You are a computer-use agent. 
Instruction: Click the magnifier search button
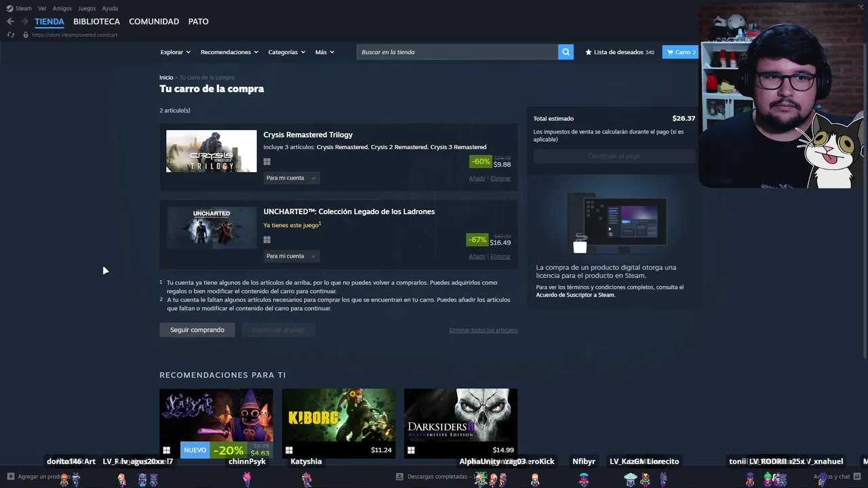click(566, 52)
